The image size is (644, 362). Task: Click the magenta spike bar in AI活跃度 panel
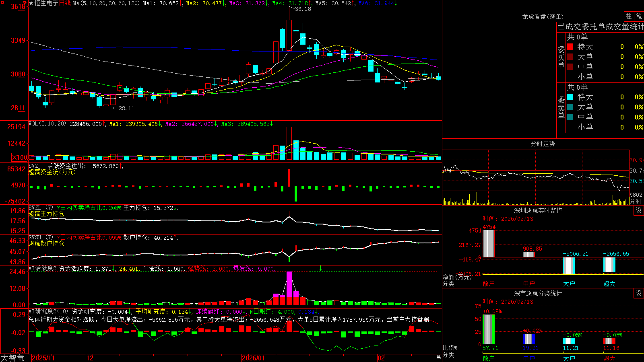click(x=289, y=284)
